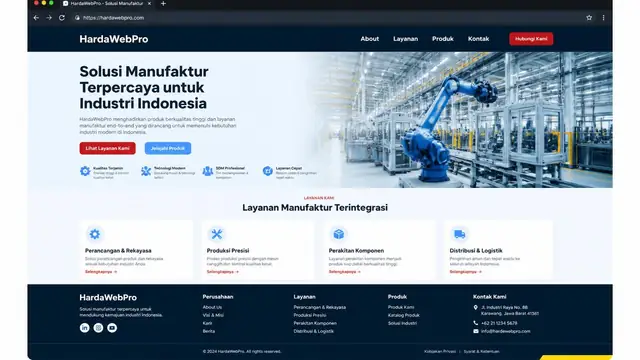Click the Distribusi & Logistik card title
This screenshot has width=640, height=360.
(x=476, y=251)
